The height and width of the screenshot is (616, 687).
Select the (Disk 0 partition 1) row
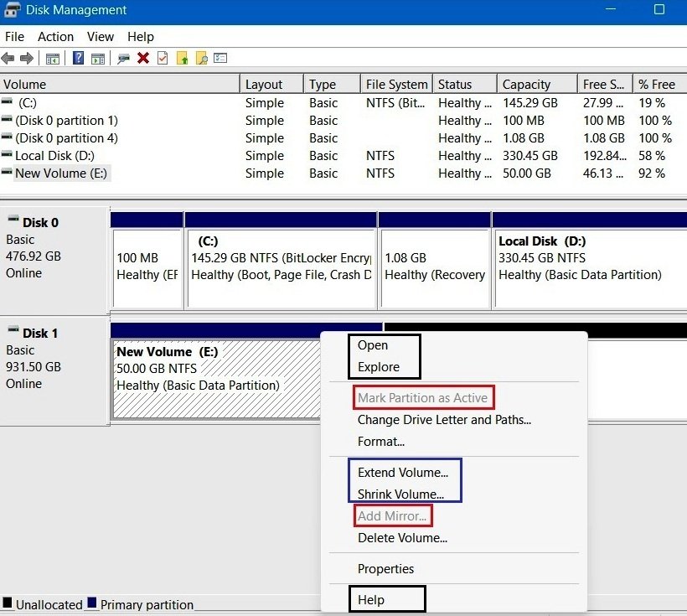(x=342, y=121)
